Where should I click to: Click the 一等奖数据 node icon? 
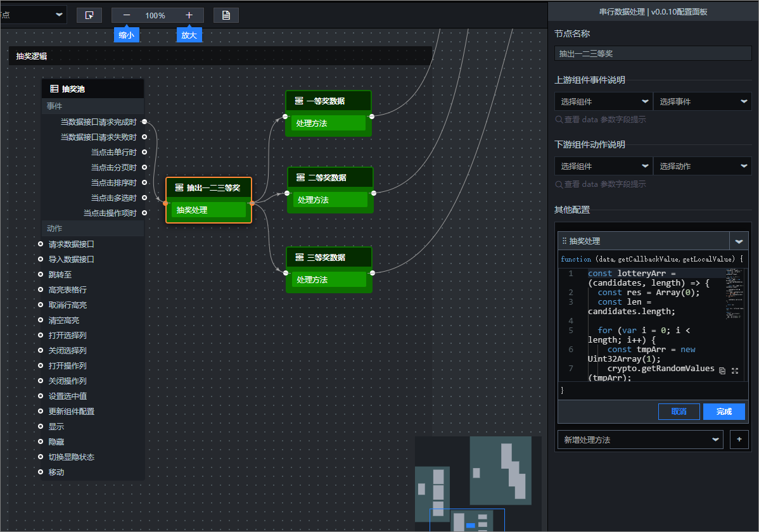[299, 101]
